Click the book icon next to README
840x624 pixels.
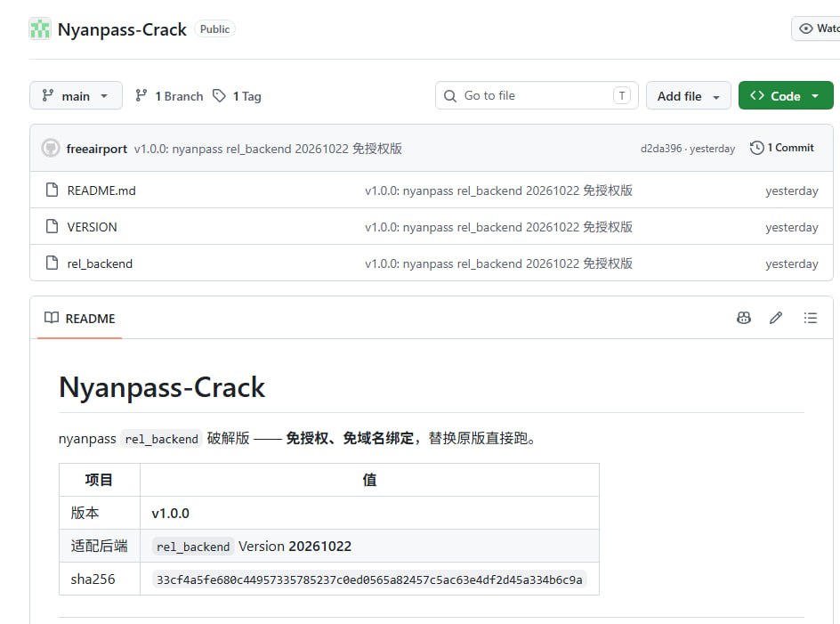pos(52,318)
